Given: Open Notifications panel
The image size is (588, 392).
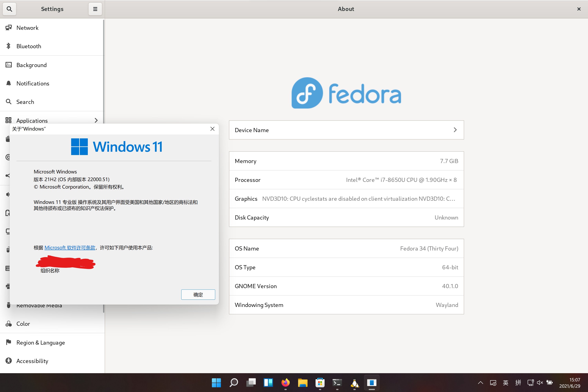Looking at the screenshot, I should 52,83.
